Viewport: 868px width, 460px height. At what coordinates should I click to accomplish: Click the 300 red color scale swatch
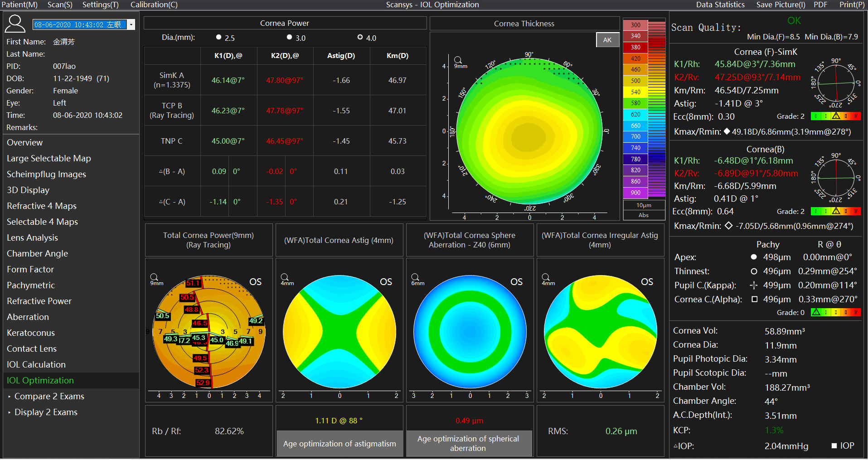[x=635, y=25]
